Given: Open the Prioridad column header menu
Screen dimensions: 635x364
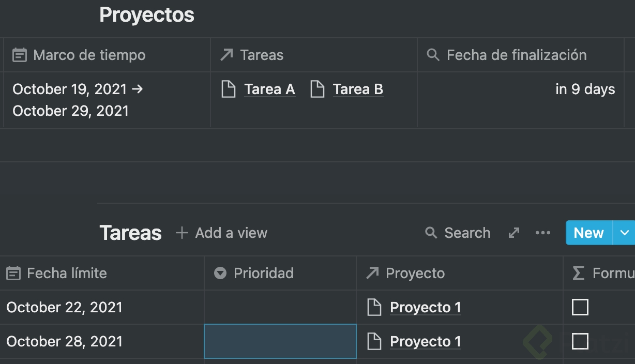Looking at the screenshot, I should (263, 273).
